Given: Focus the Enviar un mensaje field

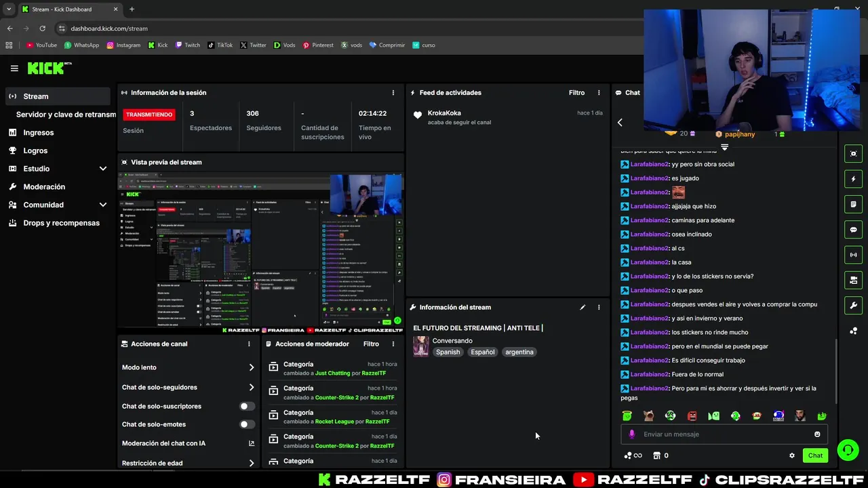Looking at the screenshot, I should pos(726,434).
